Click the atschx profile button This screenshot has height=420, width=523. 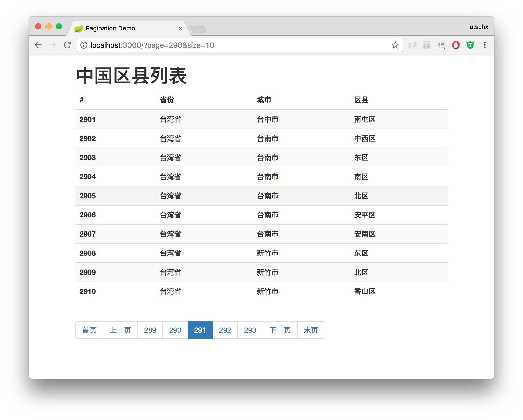(479, 27)
